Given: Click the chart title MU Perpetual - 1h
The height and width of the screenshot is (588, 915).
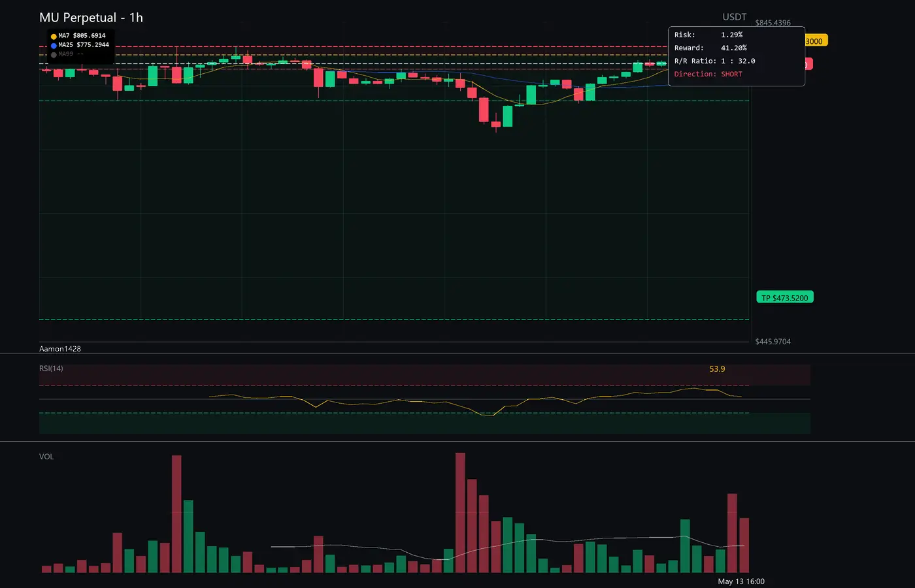Looking at the screenshot, I should pos(91,18).
